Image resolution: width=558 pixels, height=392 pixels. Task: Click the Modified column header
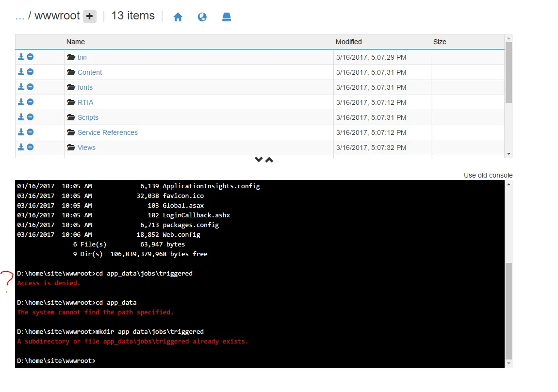click(348, 42)
